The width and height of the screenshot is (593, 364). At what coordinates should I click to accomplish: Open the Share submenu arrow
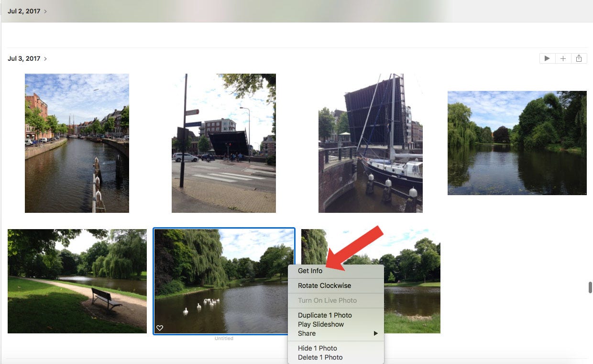(x=376, y=333)
